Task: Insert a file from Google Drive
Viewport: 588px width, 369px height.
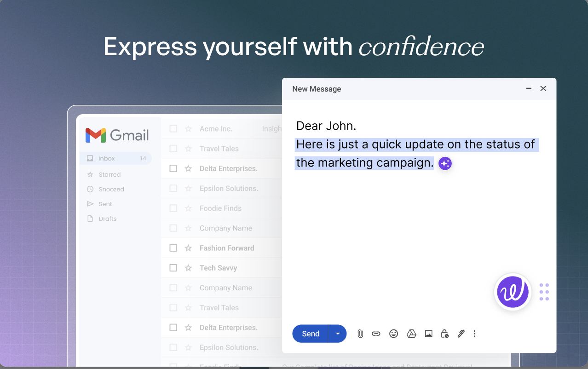Action: (411, 334)
